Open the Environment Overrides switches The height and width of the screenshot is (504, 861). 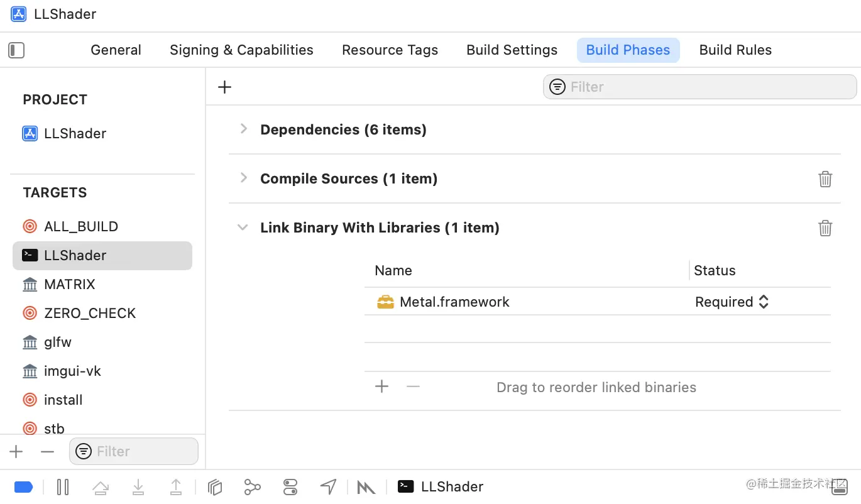coord(290,486)
